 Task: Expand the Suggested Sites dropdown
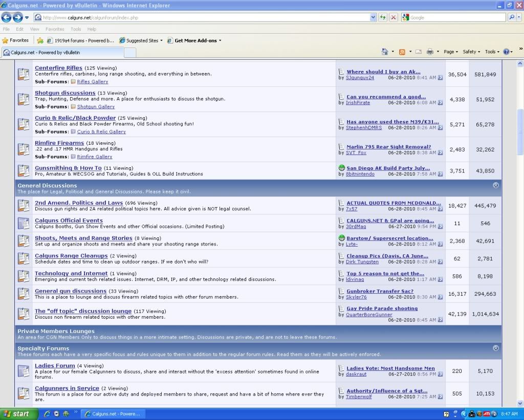pos(161,40)
